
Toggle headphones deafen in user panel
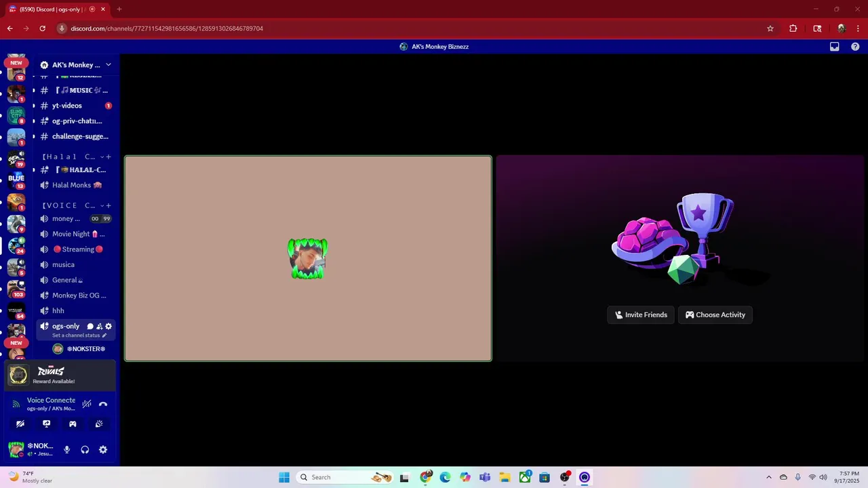(85, 449)
